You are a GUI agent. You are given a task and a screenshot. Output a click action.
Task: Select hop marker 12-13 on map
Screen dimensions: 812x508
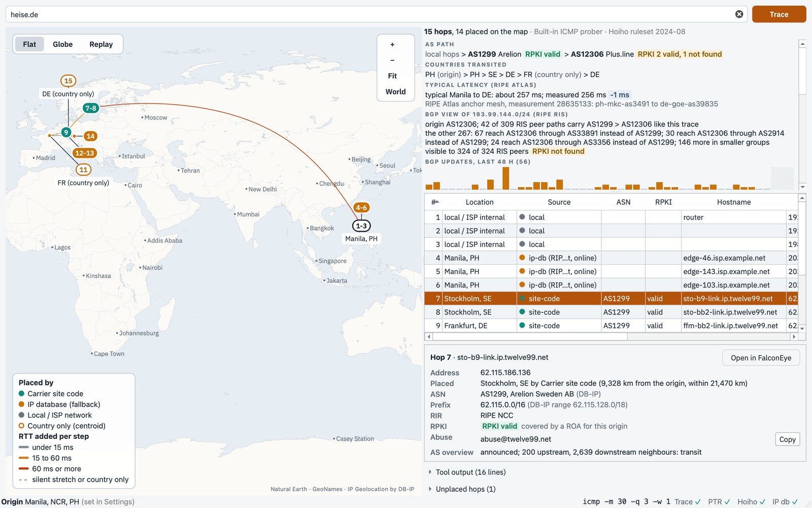[84, 153]
